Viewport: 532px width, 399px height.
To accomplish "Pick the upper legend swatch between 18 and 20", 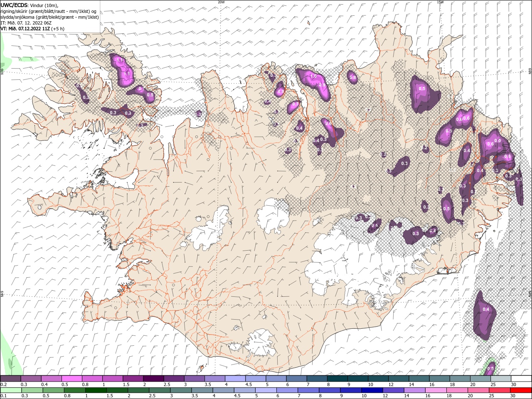I will point(460,379).
